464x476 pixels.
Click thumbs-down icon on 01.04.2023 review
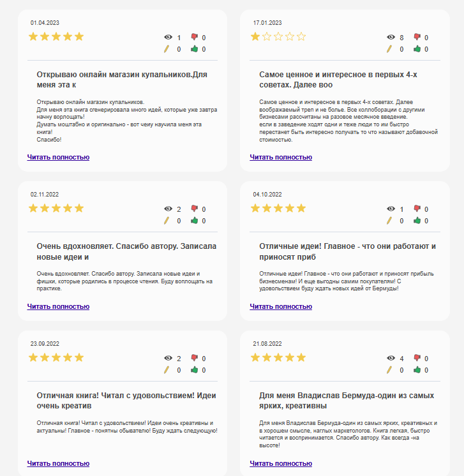click(x=194, y=37)
